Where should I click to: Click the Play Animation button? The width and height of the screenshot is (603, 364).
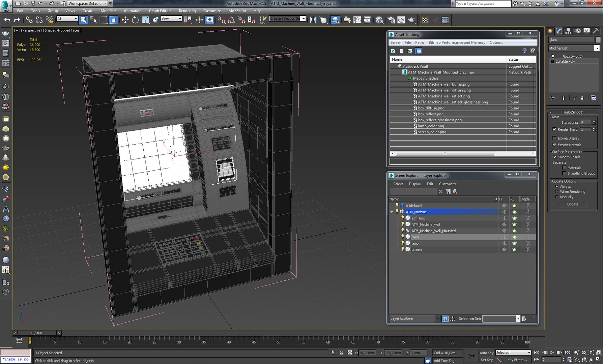coord(552,353)
